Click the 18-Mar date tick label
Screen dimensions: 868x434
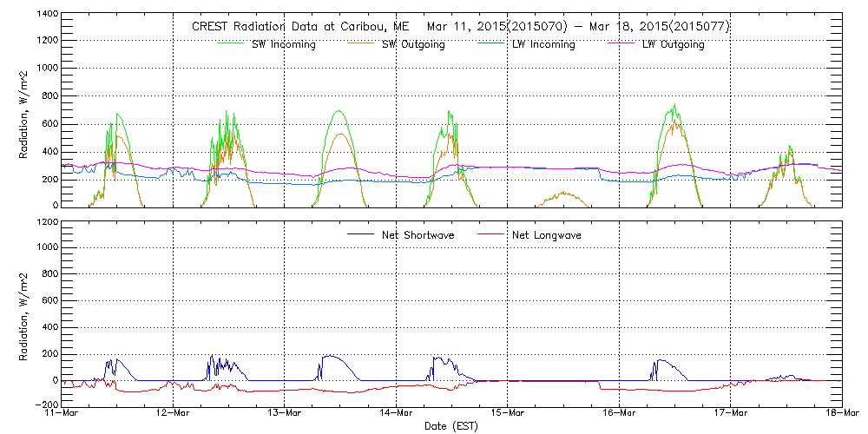[x=841, y=413]
